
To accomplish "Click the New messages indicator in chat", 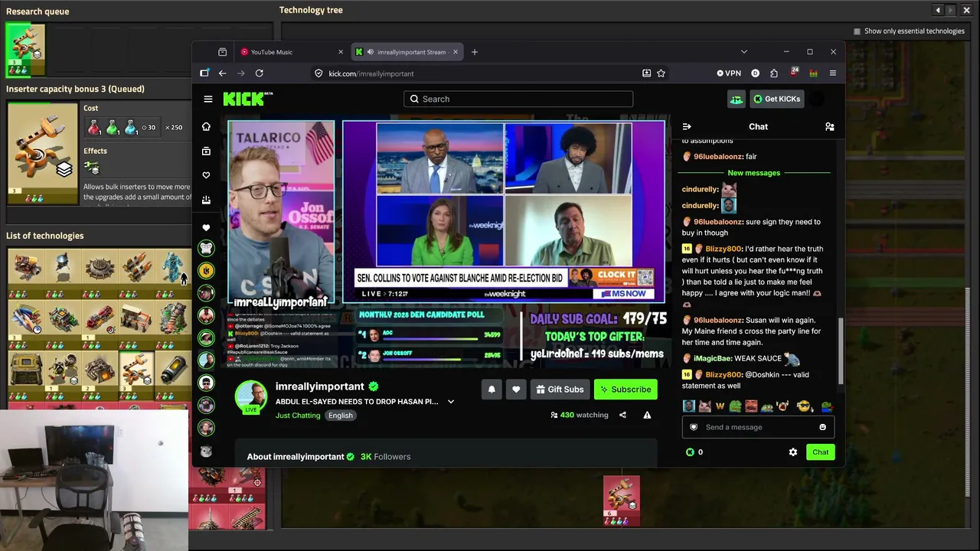I will pyautogui.click(x=753, y=173).
